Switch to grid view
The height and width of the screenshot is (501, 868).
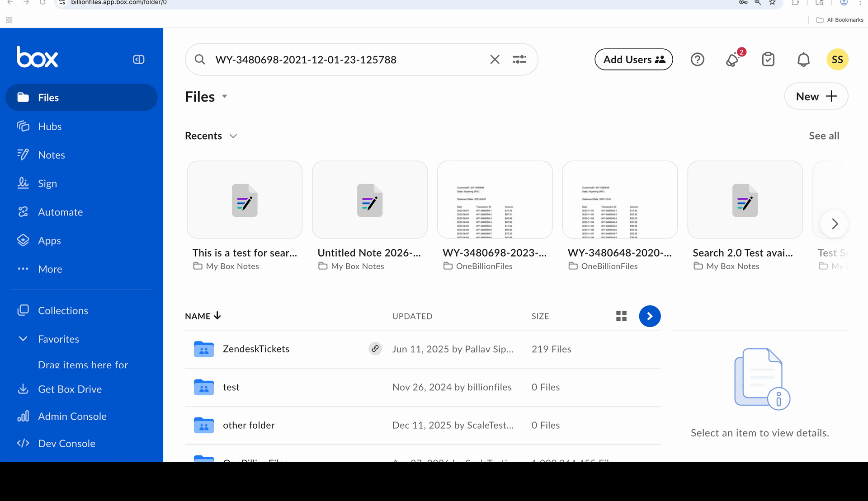coord(621,316)
